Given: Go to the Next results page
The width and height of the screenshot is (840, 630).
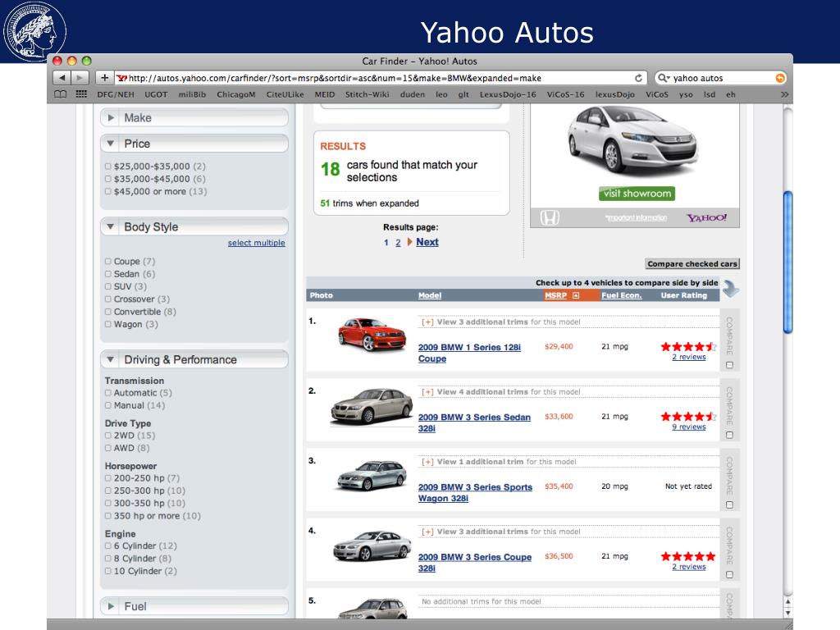Looking at the screenshot, I should click(x=427, y=242).
